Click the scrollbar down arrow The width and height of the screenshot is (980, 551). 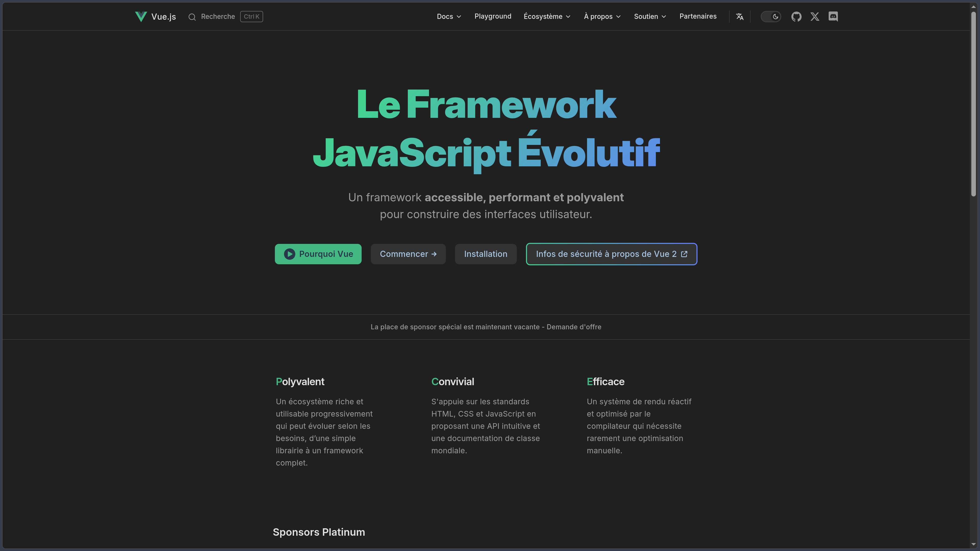974,544
